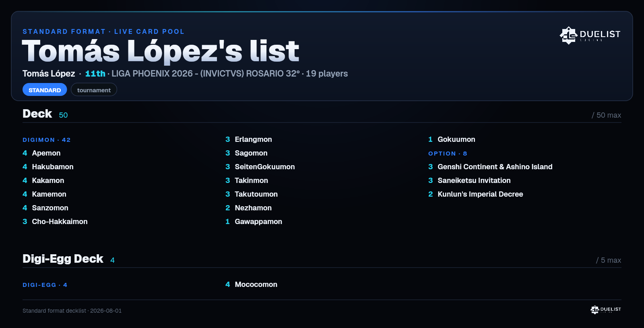The image size is (644, 328).
Task: Open the Takutoumon card entry
Action: 252,194
